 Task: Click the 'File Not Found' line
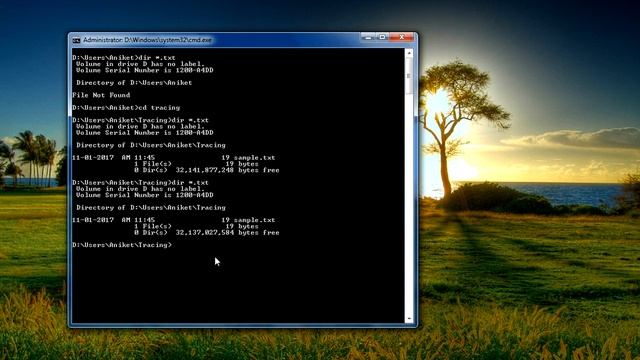tap(101, 95)
